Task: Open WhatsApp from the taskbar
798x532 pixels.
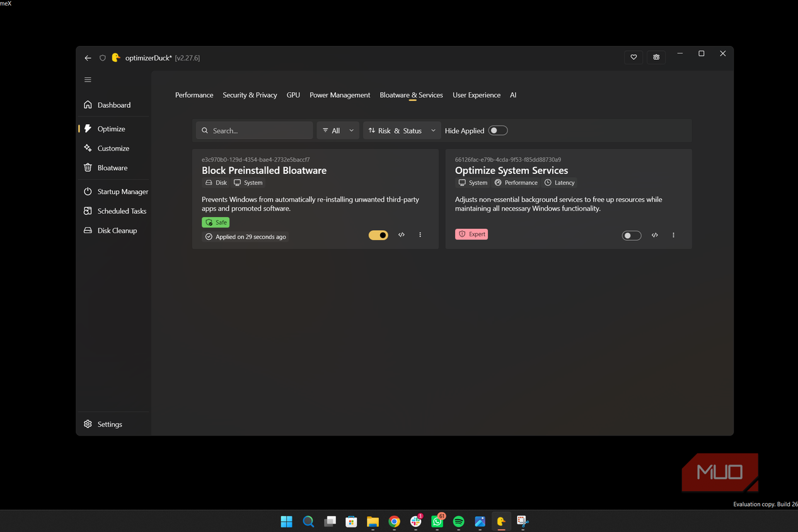Action: point(437,521)
